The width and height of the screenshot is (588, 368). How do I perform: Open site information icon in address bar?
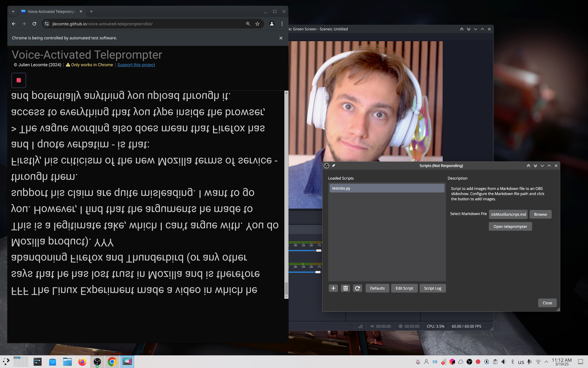point(46,24)
